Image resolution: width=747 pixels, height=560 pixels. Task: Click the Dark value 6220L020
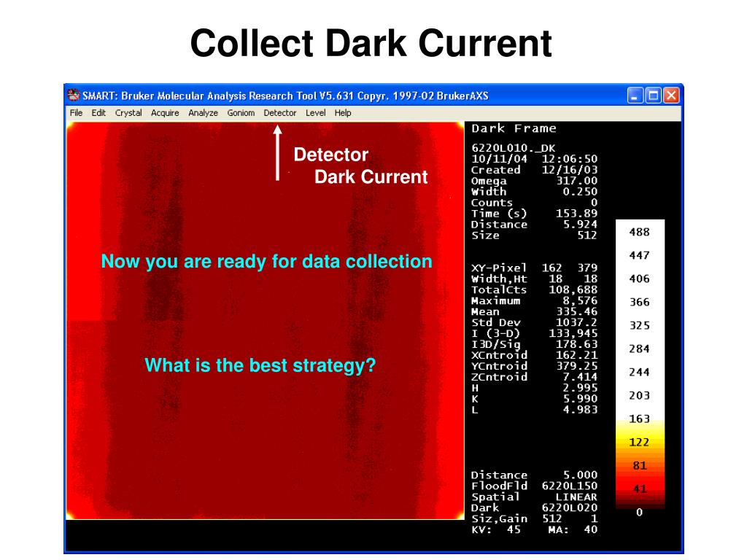pos(569,507)
